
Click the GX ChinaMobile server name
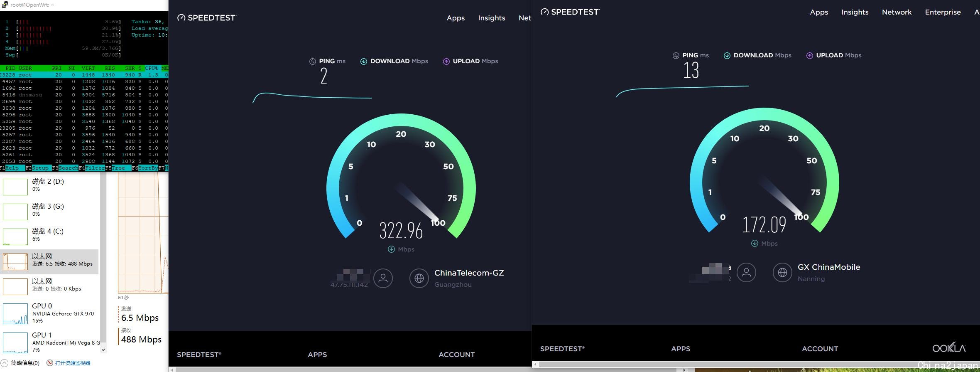point(828,267)
